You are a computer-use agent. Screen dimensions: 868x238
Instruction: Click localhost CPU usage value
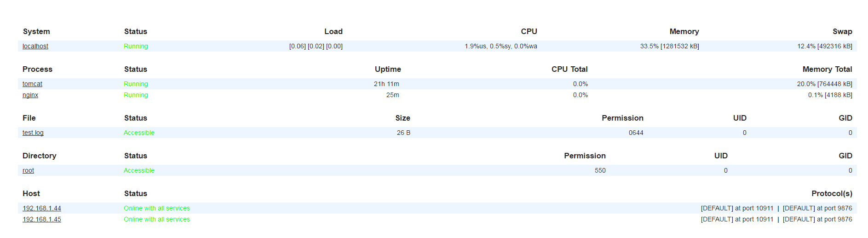tap(501, 46)
